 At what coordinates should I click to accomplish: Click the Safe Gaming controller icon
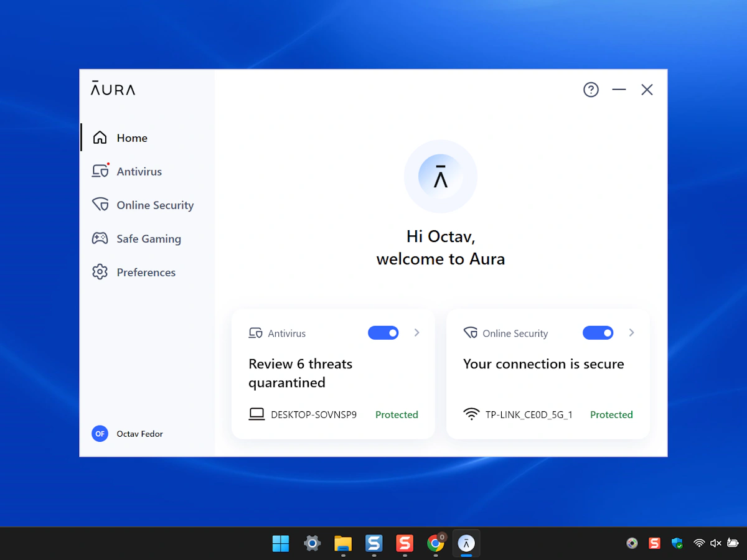[100, 238]
